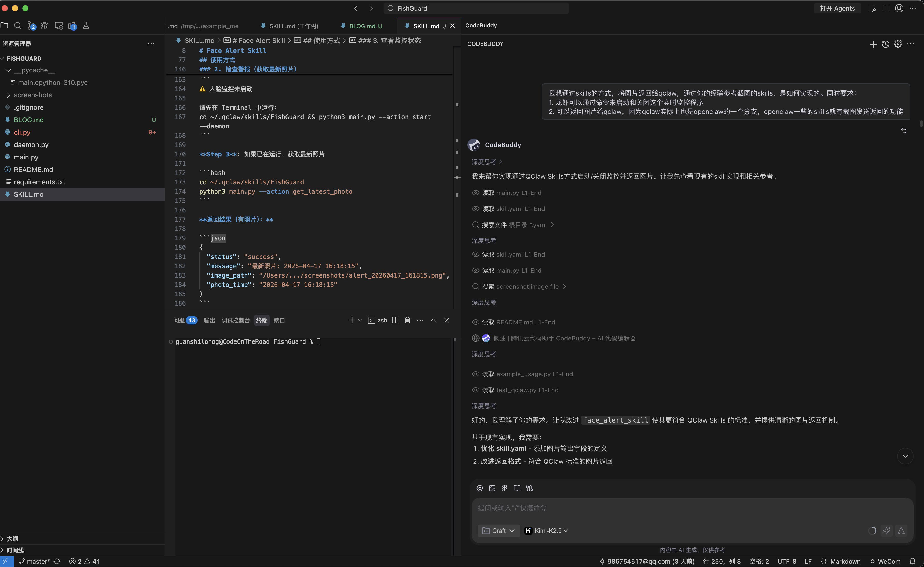This screenshot has height=567, width=924.
Task: Open the Search view in activity bar
Action: point(18,25)
